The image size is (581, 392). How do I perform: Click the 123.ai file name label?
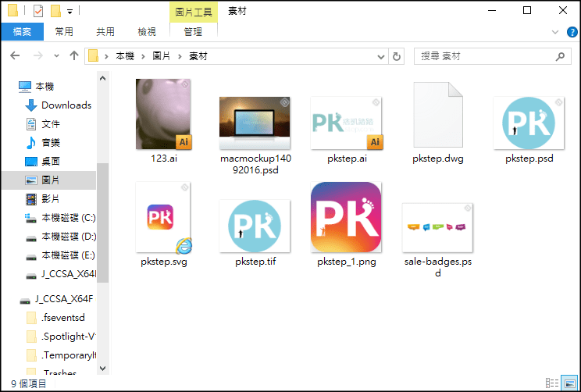pos(164,159)
